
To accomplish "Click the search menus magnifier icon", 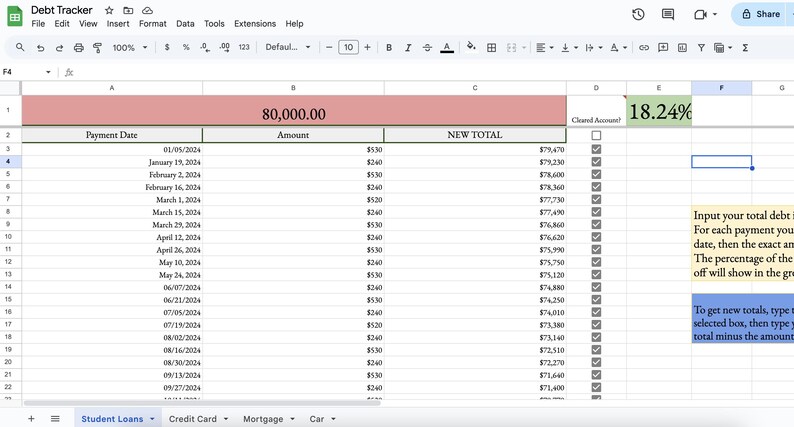I will 20,47.
